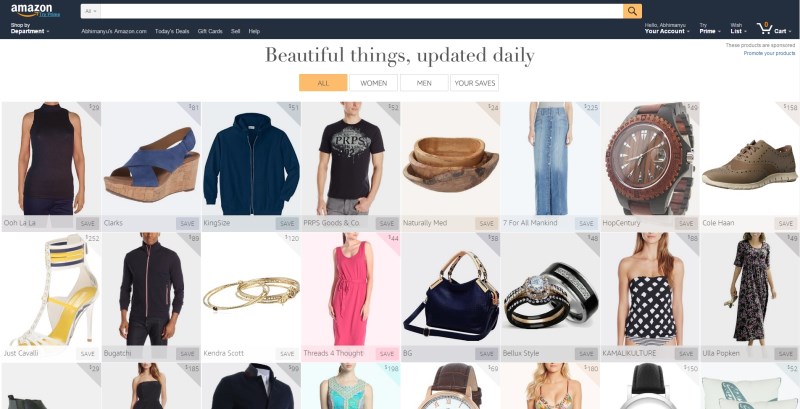Open Today's Deals link
The height and width of the screenshot is (409, 800).
coord(172,31)
